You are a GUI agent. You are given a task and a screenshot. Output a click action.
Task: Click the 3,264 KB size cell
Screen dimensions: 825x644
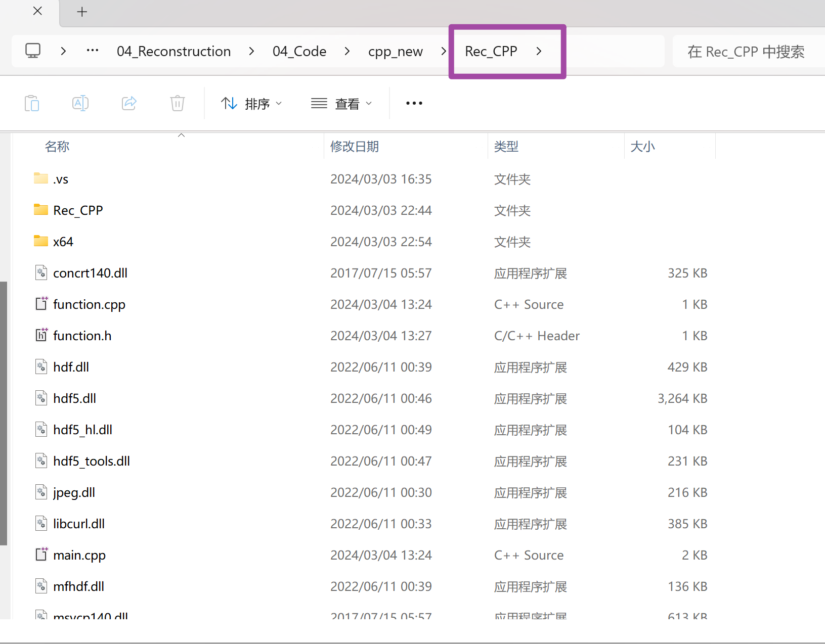pyautogui.click(x=682, y=398)
